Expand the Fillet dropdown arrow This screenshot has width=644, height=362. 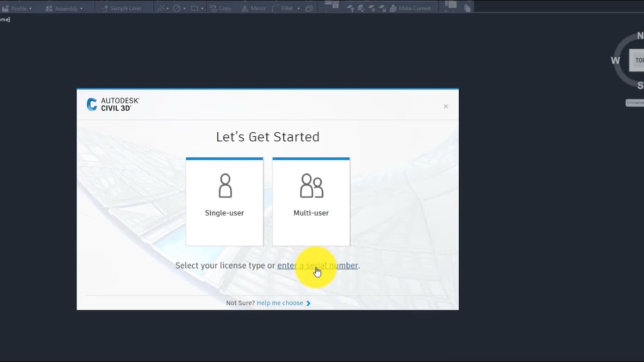click(x=298, y=9)
